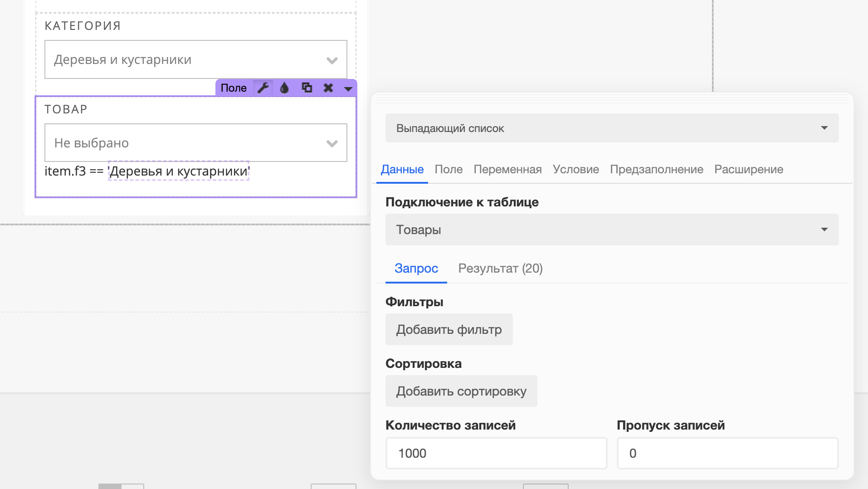The image size is (868, 489).
Task: Click the 'Деревья и кустарники' expression value
Action: (x=179, y=171)
